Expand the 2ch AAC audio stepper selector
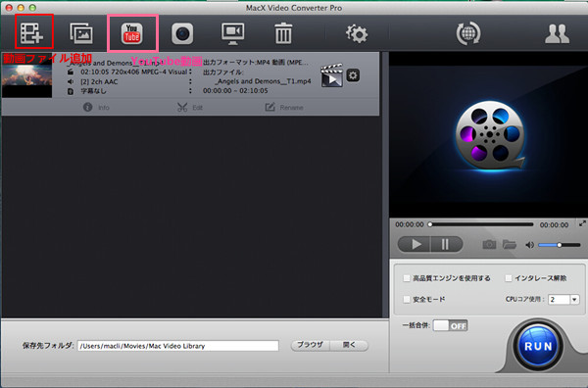 pyautogui.click(x=190, y=81)
